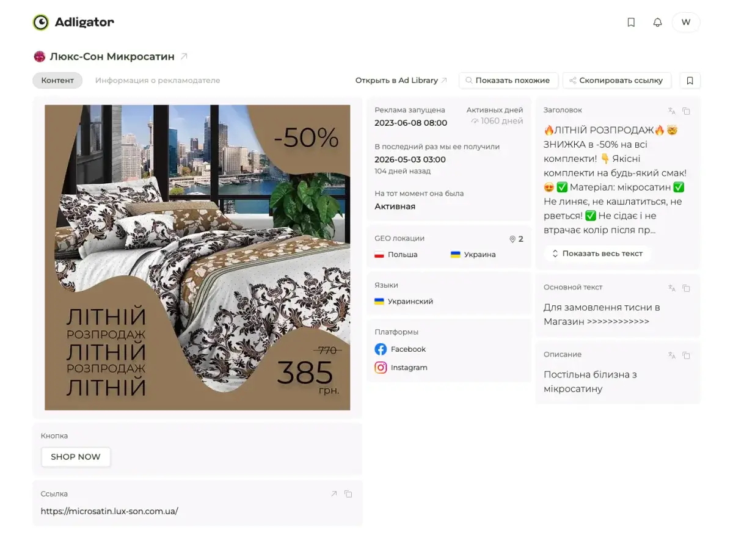733x560 pixels.
Task: Translate the Заголовок text
Action: tap(672, 111)
